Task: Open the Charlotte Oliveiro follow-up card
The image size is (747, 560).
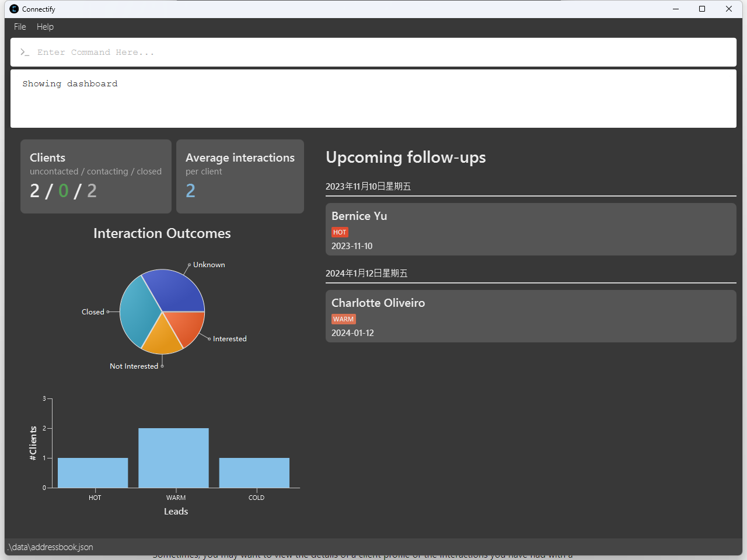Action: click(531, 316)
